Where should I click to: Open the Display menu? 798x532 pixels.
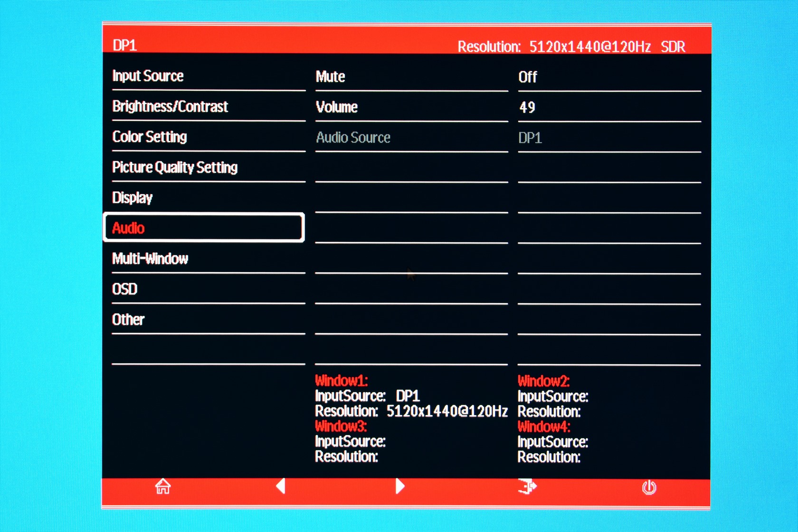pos(132,198)
